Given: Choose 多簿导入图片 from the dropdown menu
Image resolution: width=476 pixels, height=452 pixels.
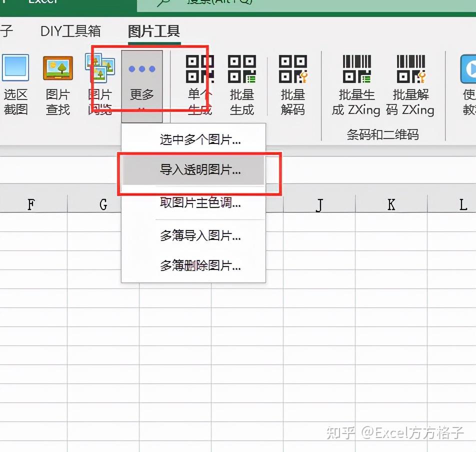Looking at the screenshot, I should point(199,235).
